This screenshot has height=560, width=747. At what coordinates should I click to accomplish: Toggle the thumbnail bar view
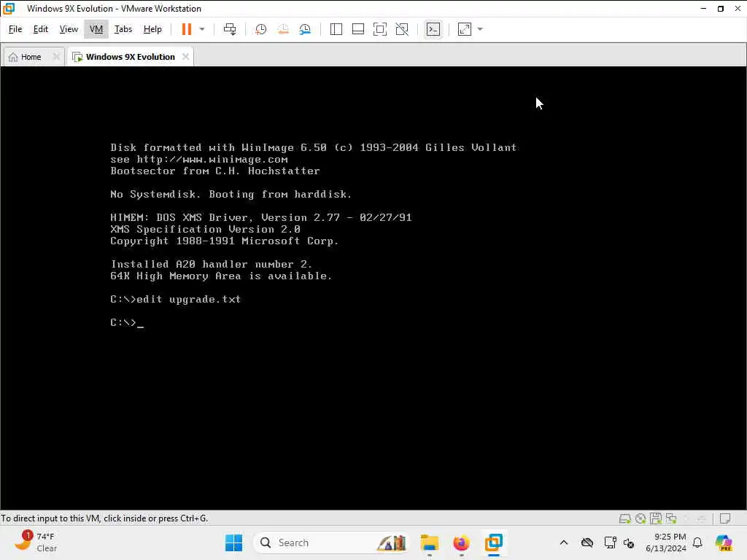click(357, 29)
